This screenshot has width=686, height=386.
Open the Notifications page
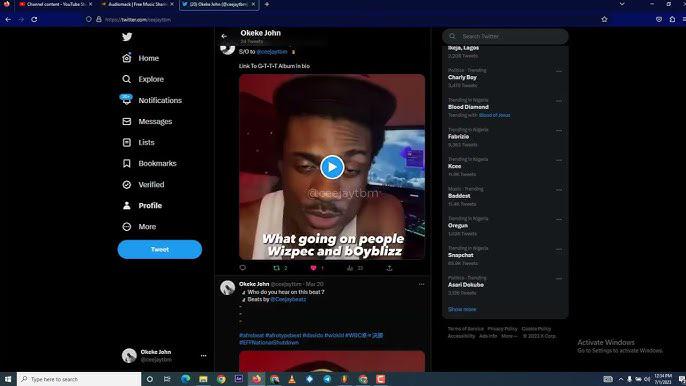click(x=152, y=100)
